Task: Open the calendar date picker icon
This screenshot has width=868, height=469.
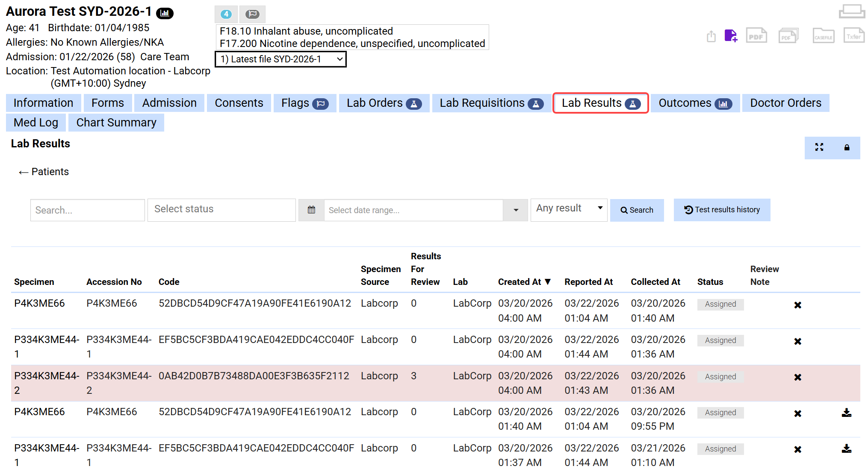Action: 311,210
